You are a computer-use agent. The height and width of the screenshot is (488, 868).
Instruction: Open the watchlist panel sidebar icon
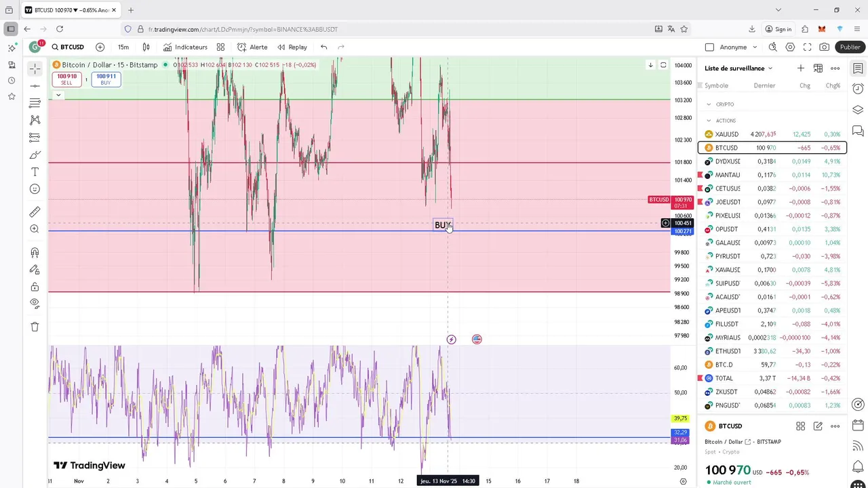pyautogui.click(x=858, y=68)
